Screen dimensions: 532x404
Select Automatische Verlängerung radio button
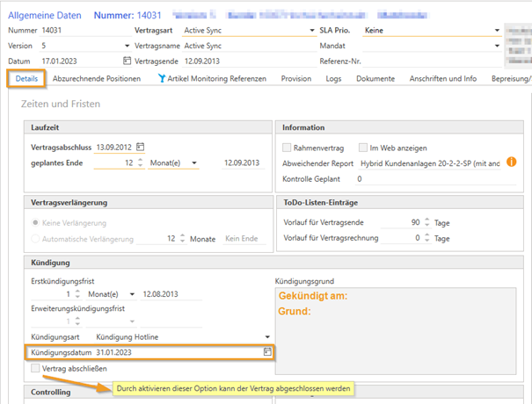coord(36,239)
